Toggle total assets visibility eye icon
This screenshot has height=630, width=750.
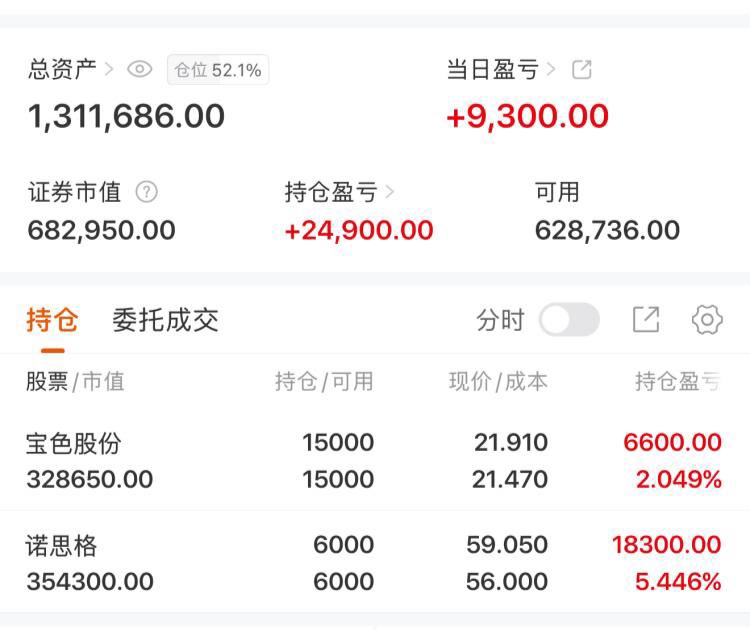point(140,70)
